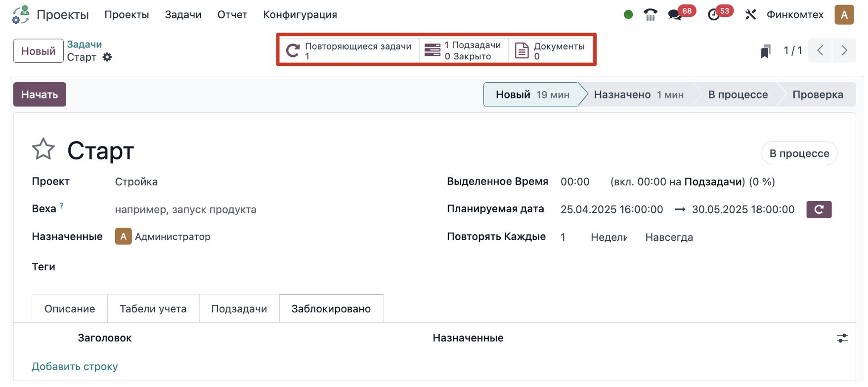Open the Конфигурация menu
The height and width of the screenshot is (387, 868).
(x=300, y=15)
